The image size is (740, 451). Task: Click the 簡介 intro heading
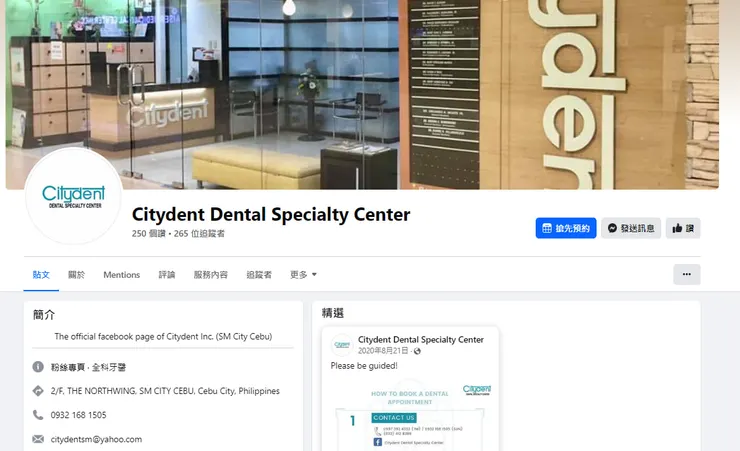[44, 315]
